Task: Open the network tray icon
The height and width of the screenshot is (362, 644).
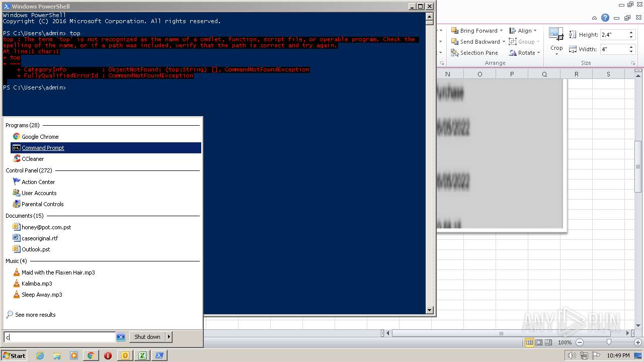Action: pyautogui.click(x=584, y=355)
